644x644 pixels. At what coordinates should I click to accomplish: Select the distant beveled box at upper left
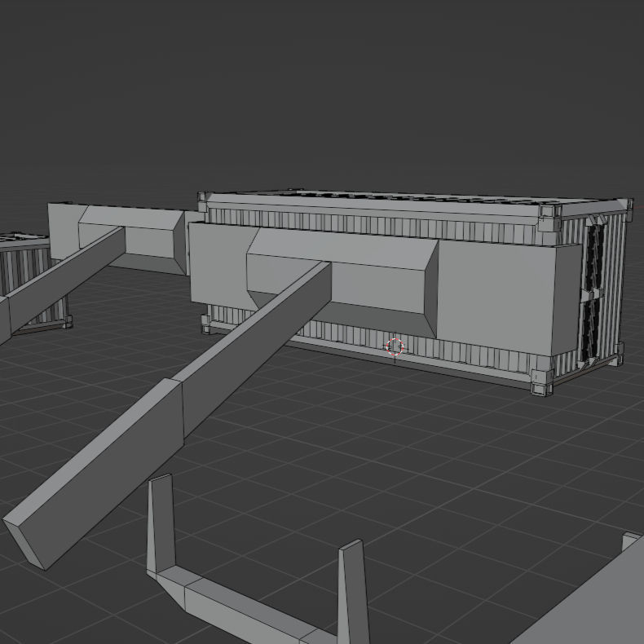134,238
